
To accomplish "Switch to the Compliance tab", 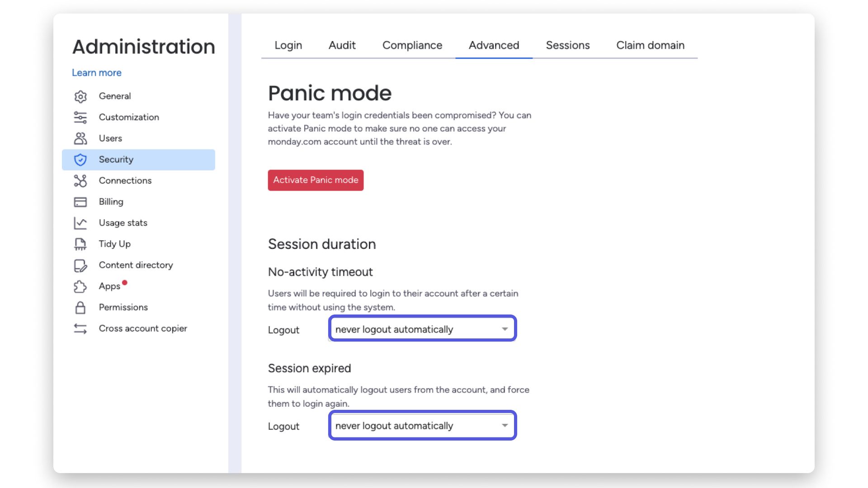I will [x=412, y=45].
